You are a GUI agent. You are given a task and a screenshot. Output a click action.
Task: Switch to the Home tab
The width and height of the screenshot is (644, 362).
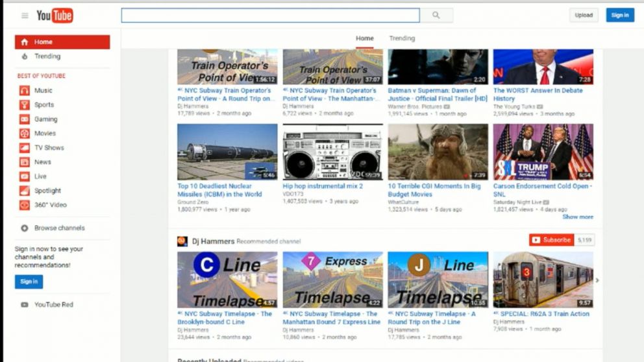[365, 38]
